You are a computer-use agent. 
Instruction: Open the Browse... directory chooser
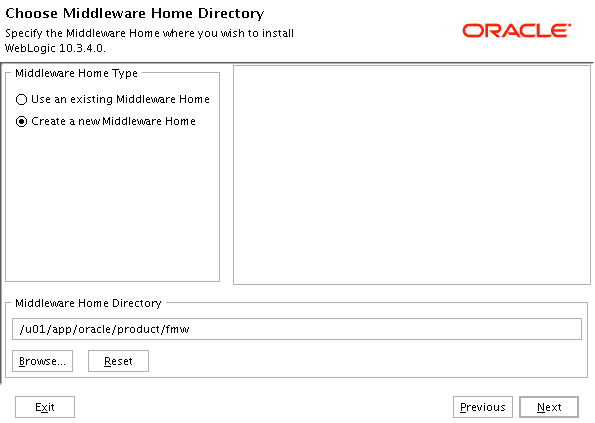click(x=42, y=361)
